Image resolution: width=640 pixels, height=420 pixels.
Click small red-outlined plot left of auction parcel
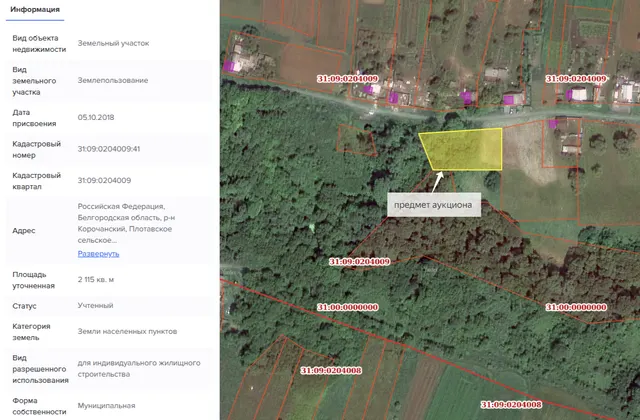coord(356,140)
